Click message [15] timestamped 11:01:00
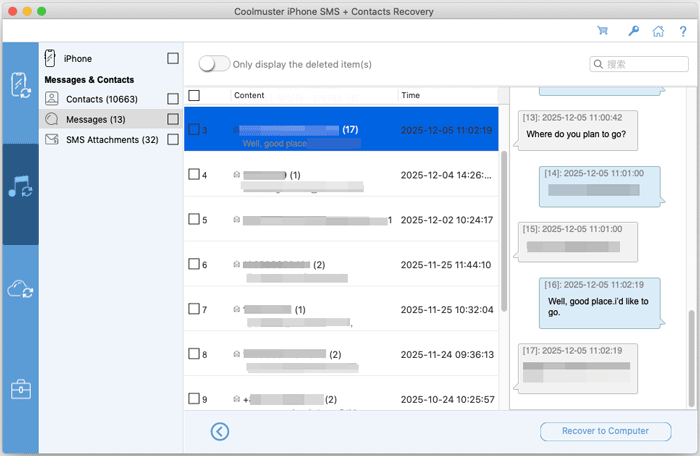Screen dimensions: 700x456 click(578, 242)
